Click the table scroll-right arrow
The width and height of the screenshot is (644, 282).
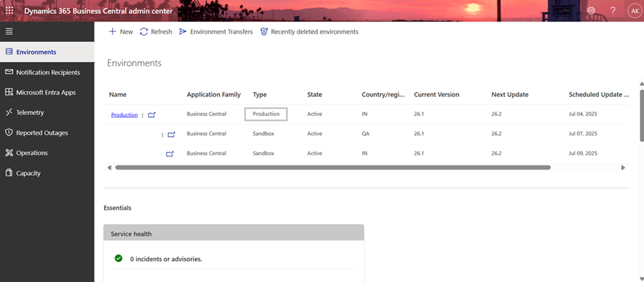click(x=623, y=168)
